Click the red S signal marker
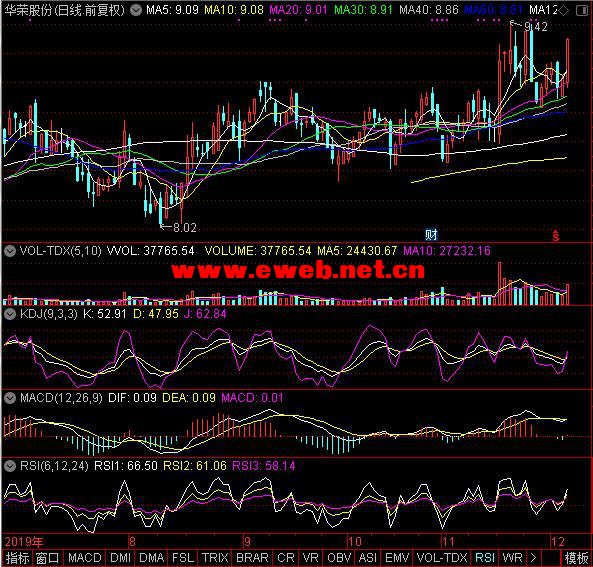 point(556,235)
